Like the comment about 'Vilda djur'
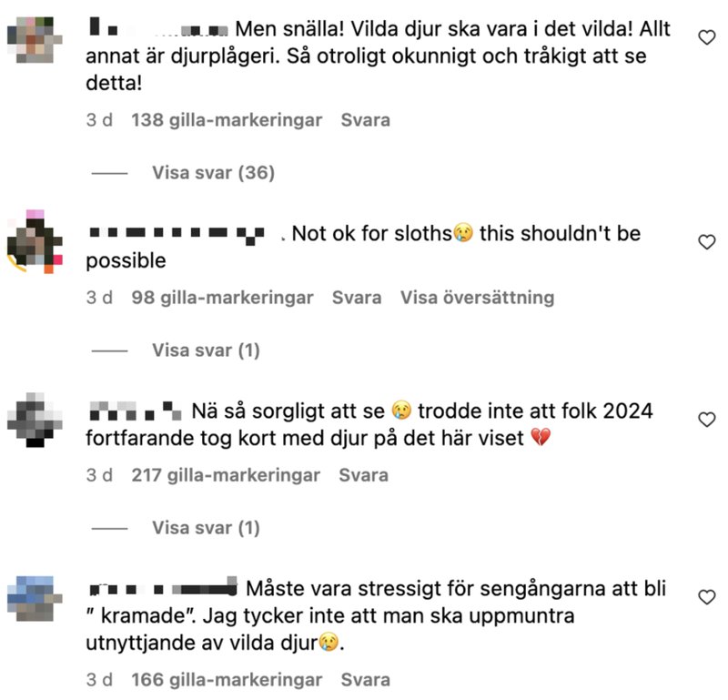The width and height of the screenshot is (728, 700). [707, 37]
